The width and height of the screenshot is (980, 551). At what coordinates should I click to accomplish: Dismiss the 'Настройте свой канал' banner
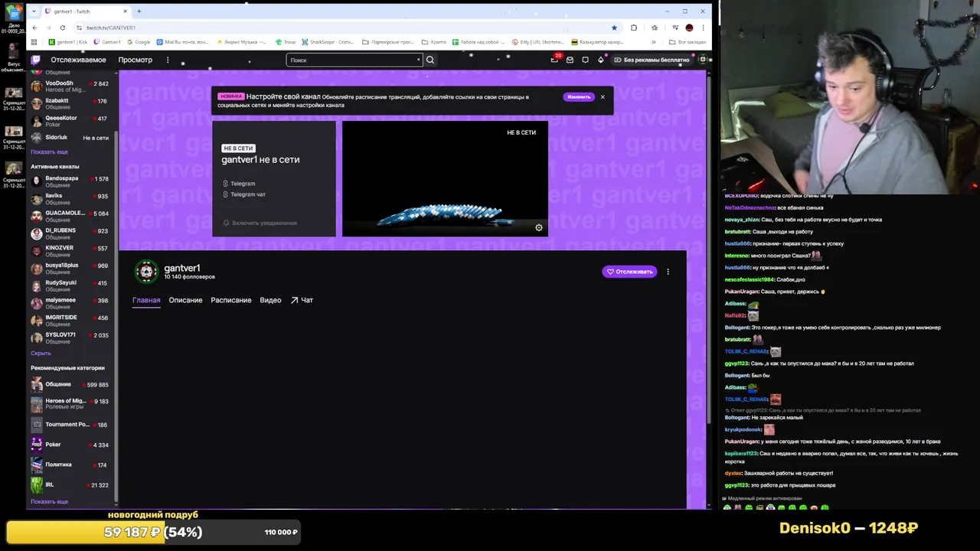pyautogui.click(x=603, y=97)
